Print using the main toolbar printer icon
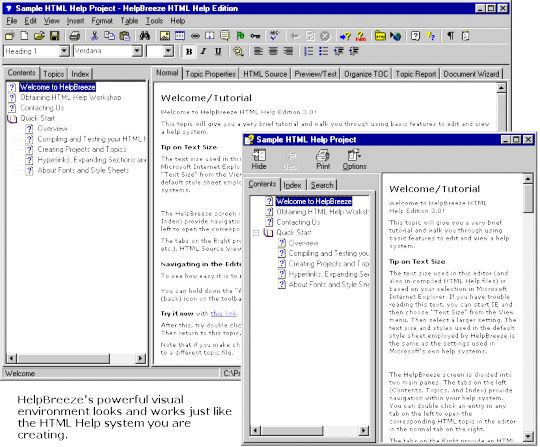 [x=74, y=36]
